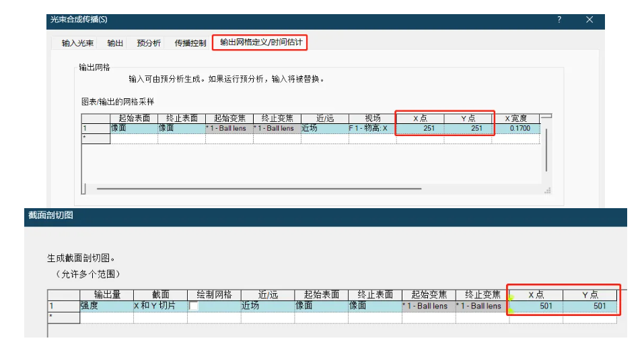The image size is (644, 353).
Task: Select row 1 header in 输出网格 table
Action: [x=95, y=128]
